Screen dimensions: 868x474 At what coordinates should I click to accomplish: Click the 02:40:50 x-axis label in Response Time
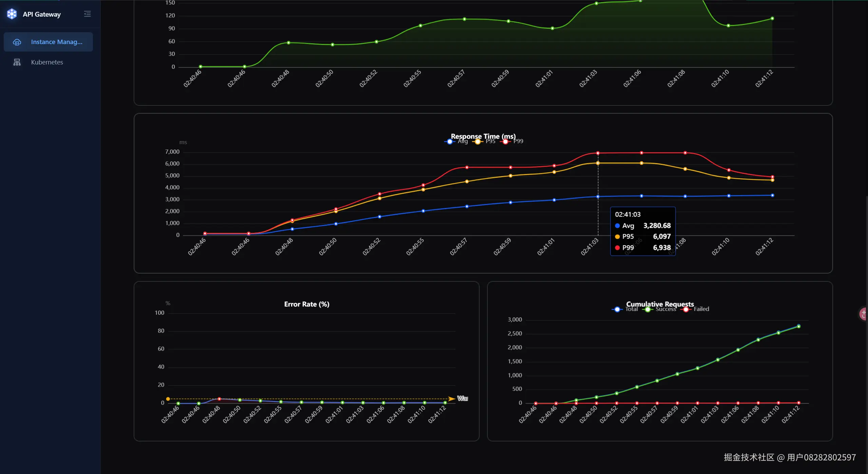point(328,246)
